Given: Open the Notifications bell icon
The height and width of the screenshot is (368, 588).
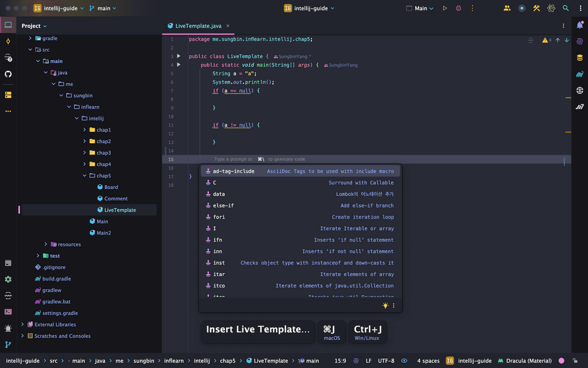Looking at the screenshot, I should (580, 25).
